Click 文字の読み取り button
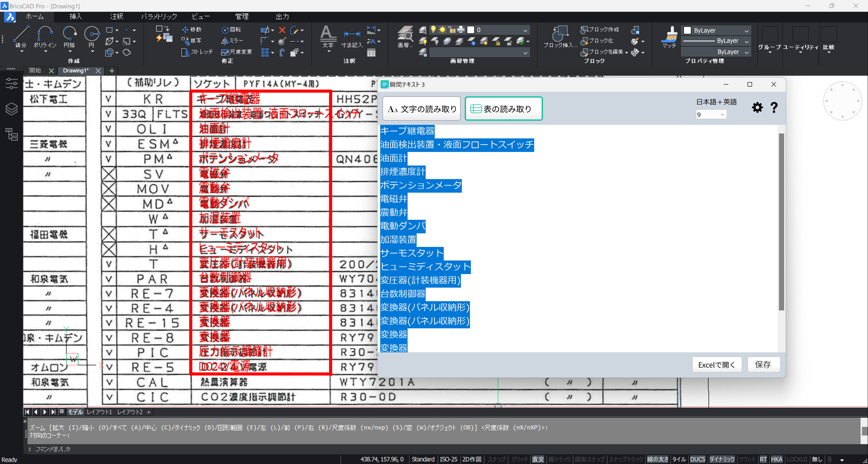Screen dimensions: 868x464 click(422, 109)
